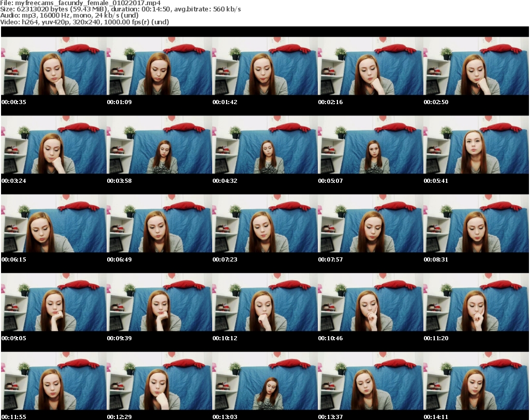This screenshot has height=420, width=530.
Task: Click the thumbnail above timestamp 00:05:41
Action: point(476,144)
